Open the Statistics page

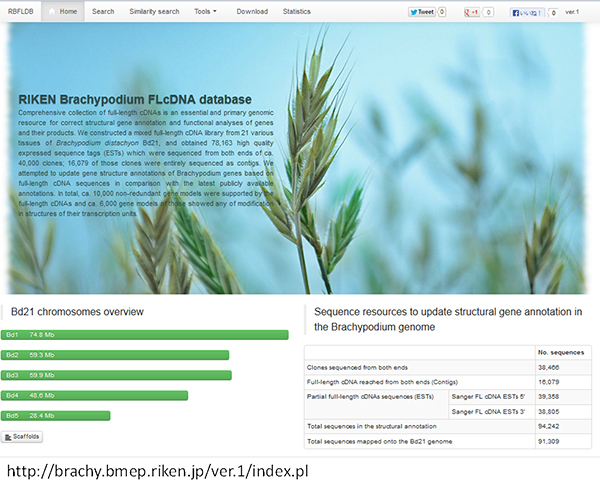tap(297, 11)
